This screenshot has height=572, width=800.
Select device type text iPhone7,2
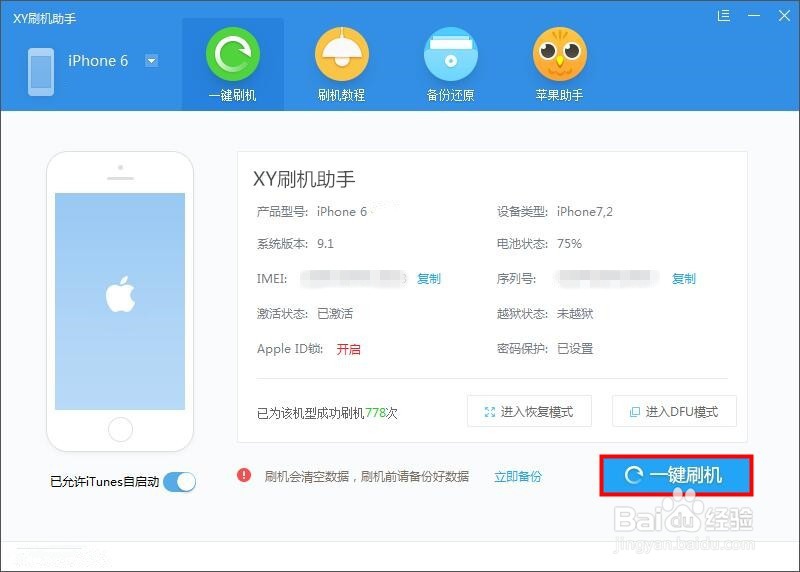pos(585,212)
